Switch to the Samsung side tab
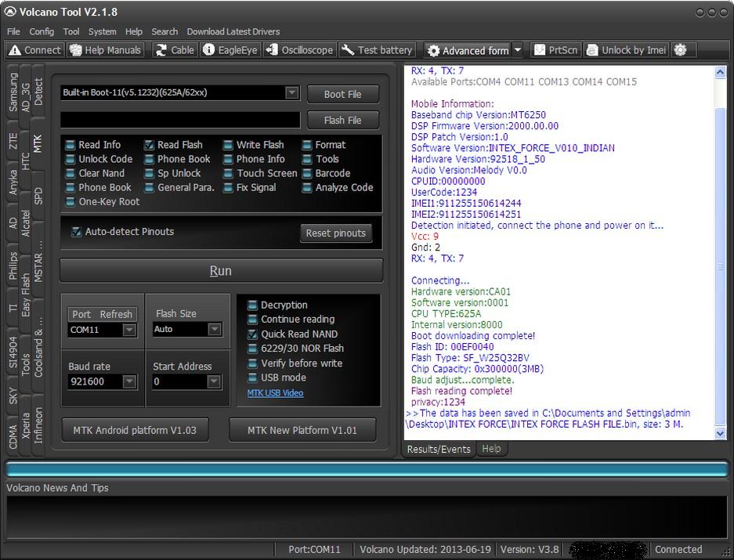This screenshot has height=560, width=734. point(13,92)
